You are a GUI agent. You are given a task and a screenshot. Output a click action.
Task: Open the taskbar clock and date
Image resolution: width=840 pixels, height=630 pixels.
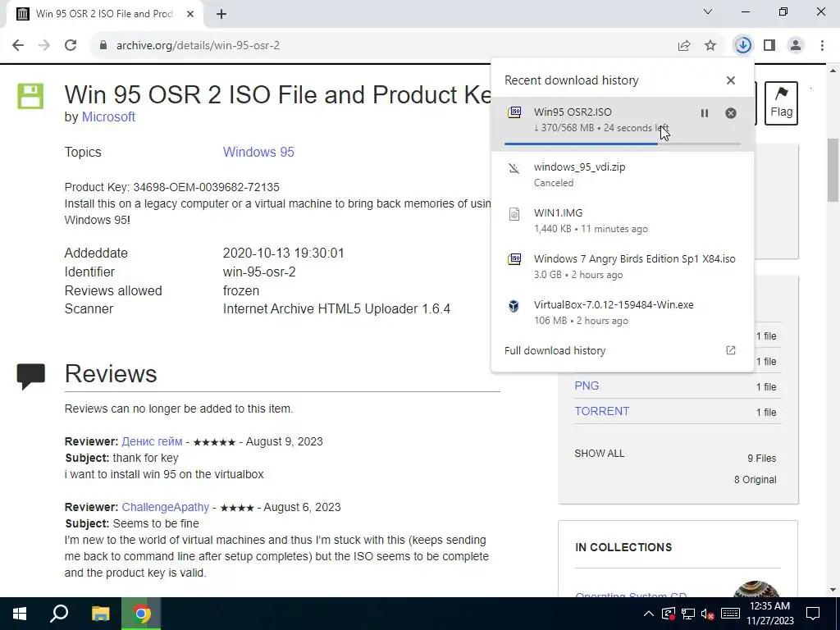769,614
